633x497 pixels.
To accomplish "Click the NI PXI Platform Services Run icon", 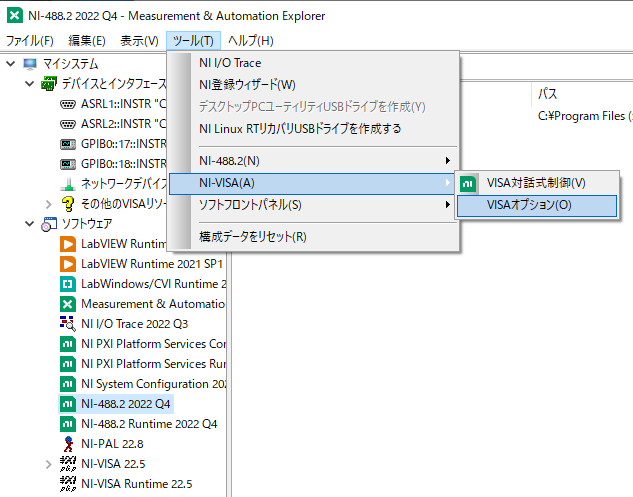I will pyautogui.click(x=68, y=364).
